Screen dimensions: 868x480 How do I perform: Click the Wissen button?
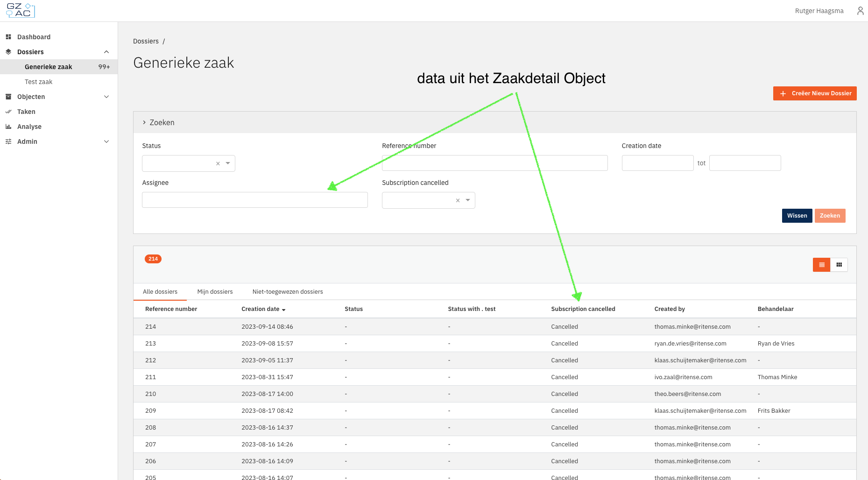[x=797, y=216]
